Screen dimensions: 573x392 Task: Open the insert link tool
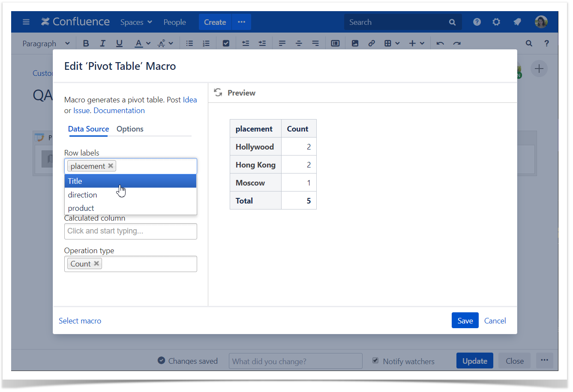coord(371,43)
